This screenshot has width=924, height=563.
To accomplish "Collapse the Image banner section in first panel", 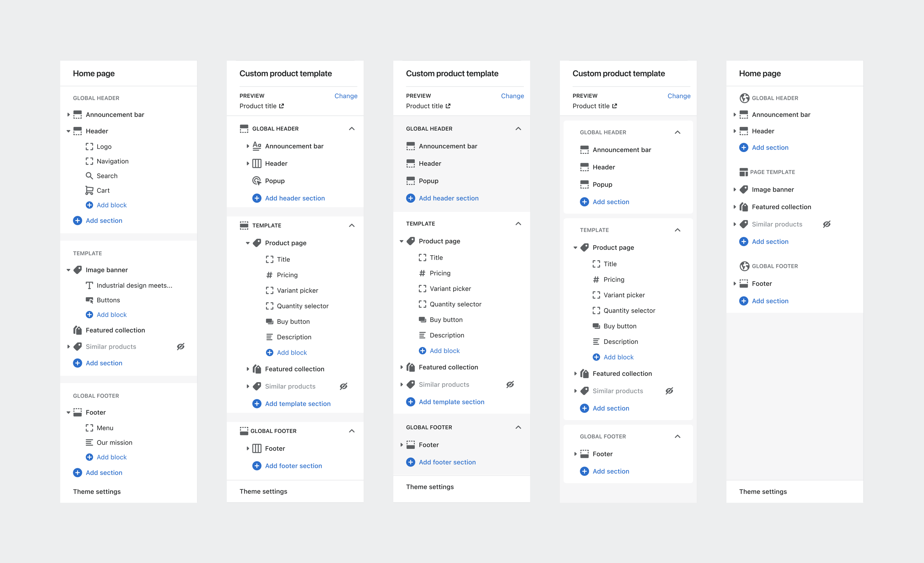I will (68, 270).
